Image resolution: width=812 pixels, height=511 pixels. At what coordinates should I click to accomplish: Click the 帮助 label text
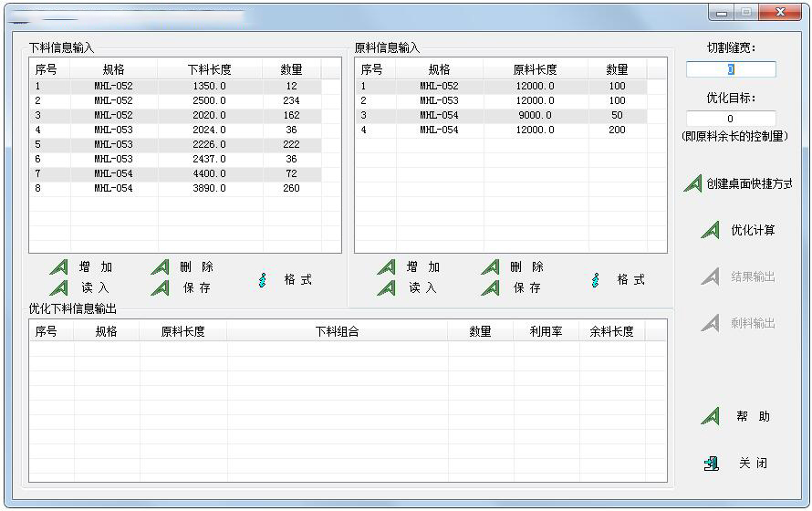[754, 417]
